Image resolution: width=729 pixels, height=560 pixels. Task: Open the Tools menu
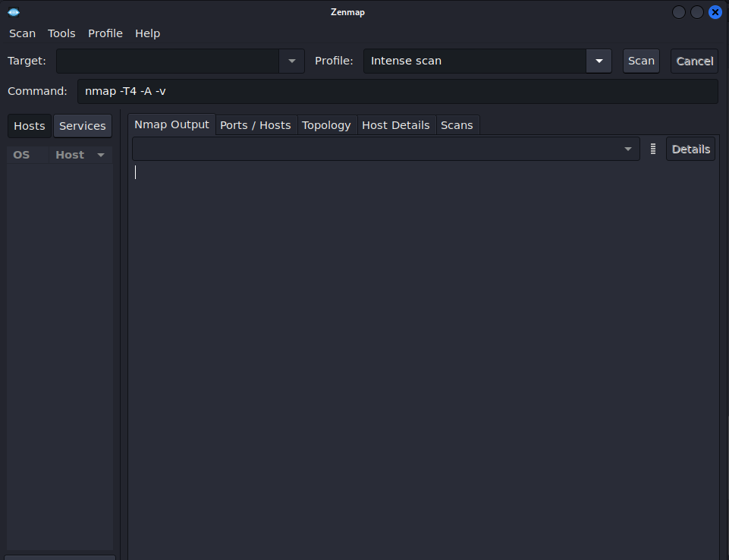(61, 33)
